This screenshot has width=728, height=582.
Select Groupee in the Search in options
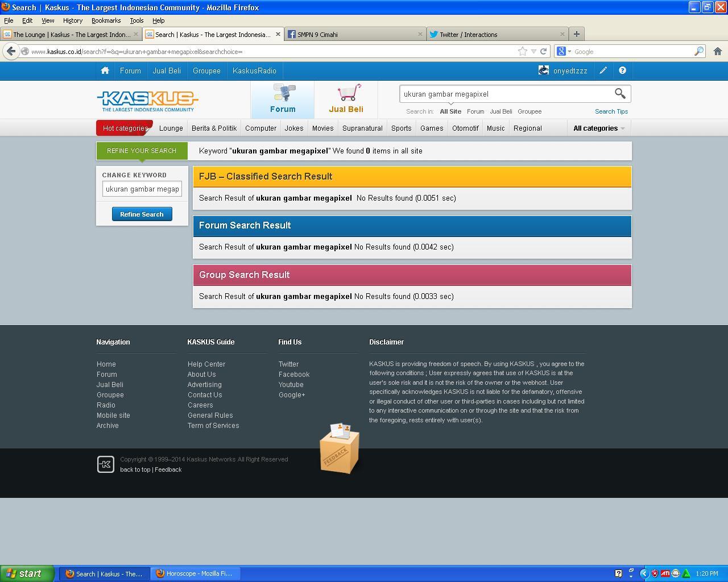[x=530, y=111]
